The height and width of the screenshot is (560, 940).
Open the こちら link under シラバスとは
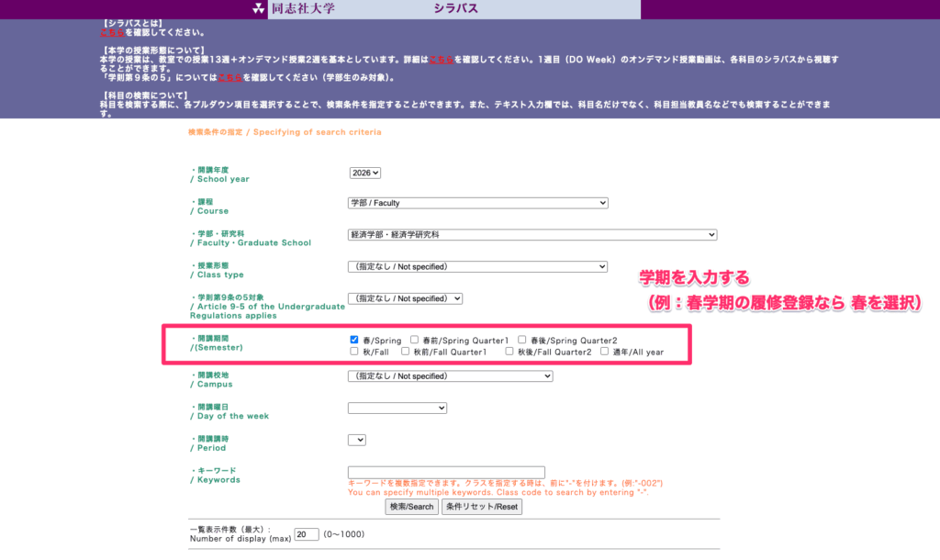(x=111, y=31)
